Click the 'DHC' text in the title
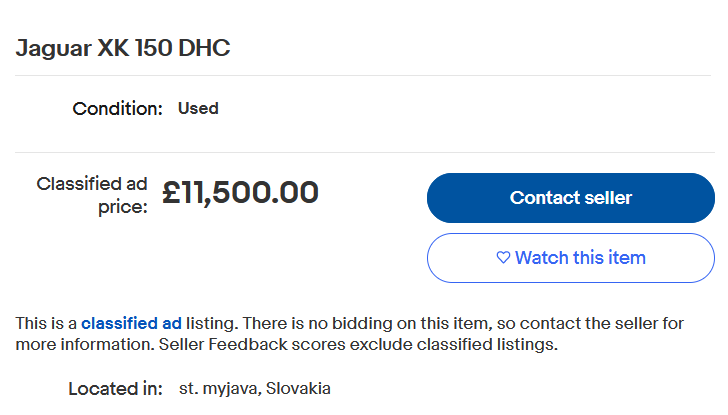This screenshot has height=415, width=728. [204, 48]
